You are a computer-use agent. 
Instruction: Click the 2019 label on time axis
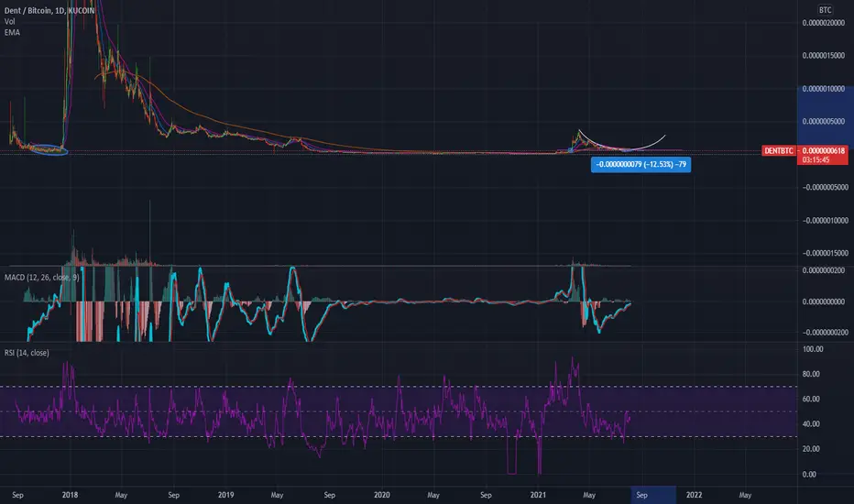(225, 495)
